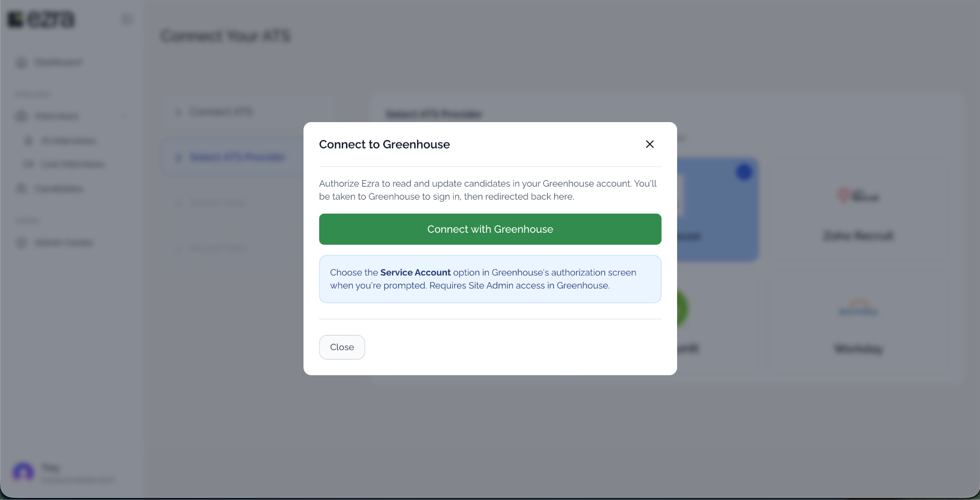This screenshot has height=500, width=980.
Task: Close the Greenhouse dialog with the X icon
Action: tap(649, 144)
